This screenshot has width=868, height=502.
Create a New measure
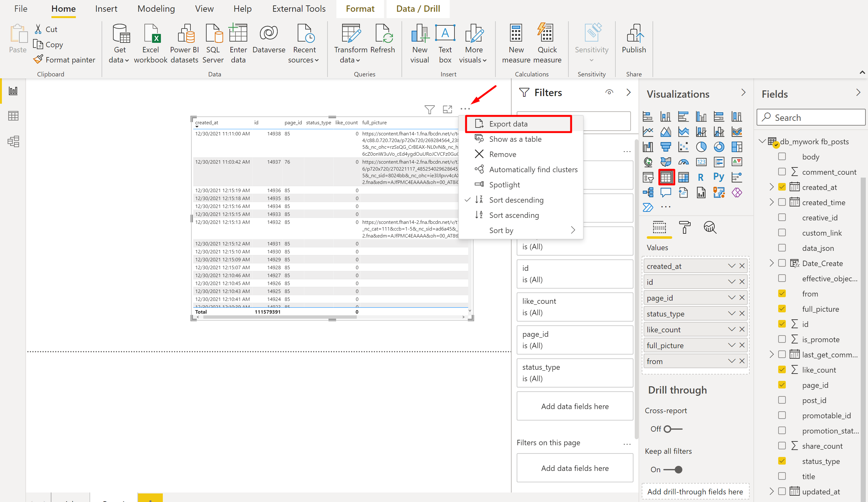(516, 44)
